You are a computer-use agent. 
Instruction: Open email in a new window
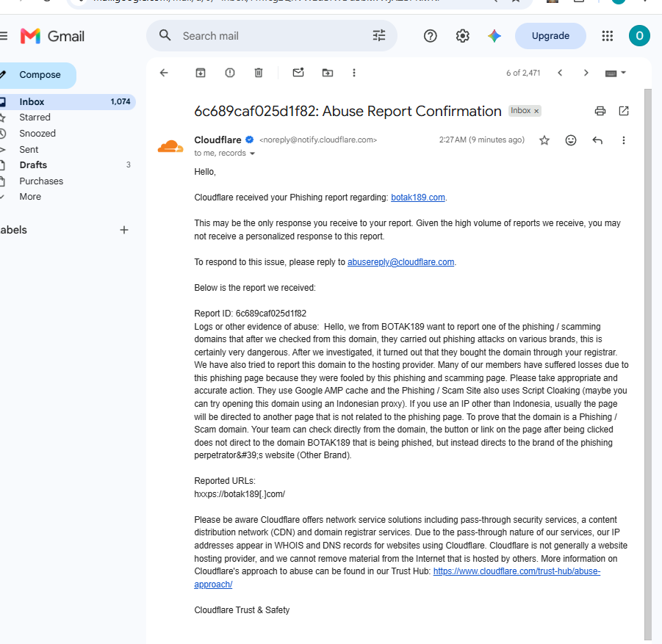pos(624,111)
